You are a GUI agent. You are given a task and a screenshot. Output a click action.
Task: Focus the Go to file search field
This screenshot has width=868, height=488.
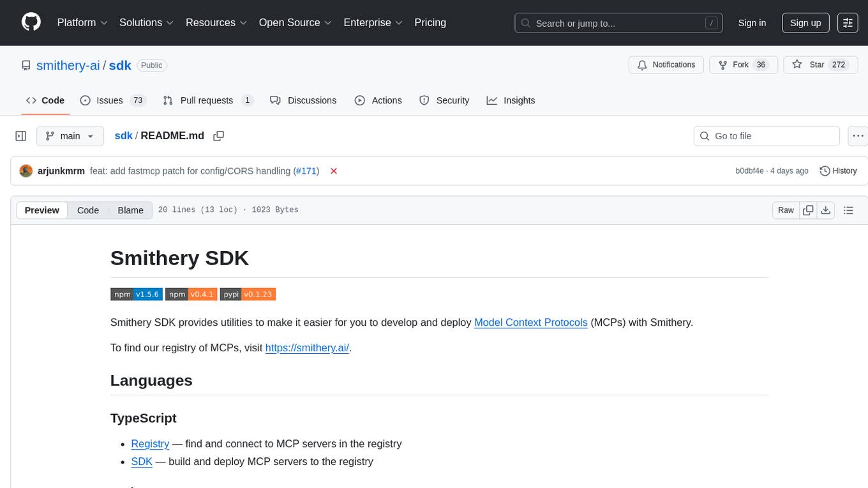767,136
